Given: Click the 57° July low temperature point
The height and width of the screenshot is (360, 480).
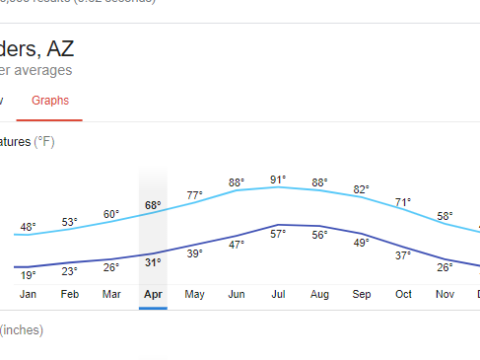Looking at the screenshot, I should click(x=278, y=234).
